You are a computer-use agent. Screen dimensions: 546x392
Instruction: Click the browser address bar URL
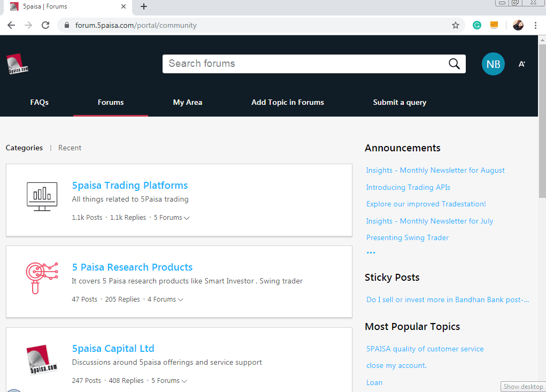[x=136, y=26]
